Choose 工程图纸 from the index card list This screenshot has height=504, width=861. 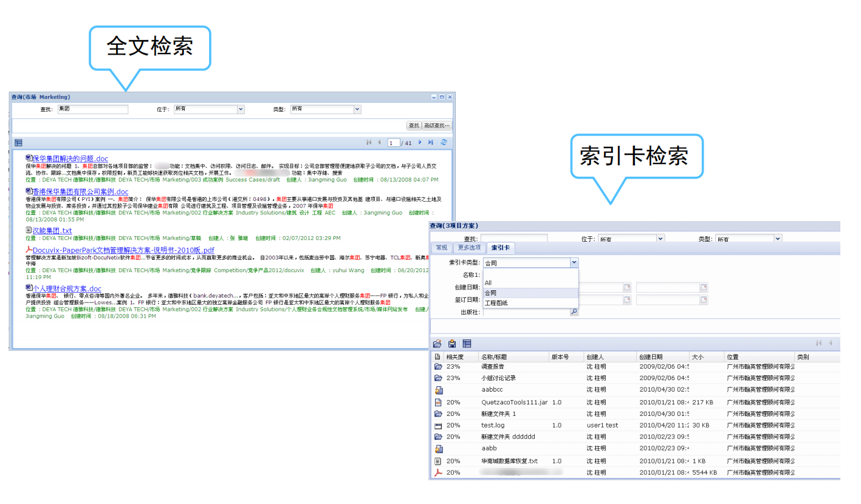click(x=496, y=302)
